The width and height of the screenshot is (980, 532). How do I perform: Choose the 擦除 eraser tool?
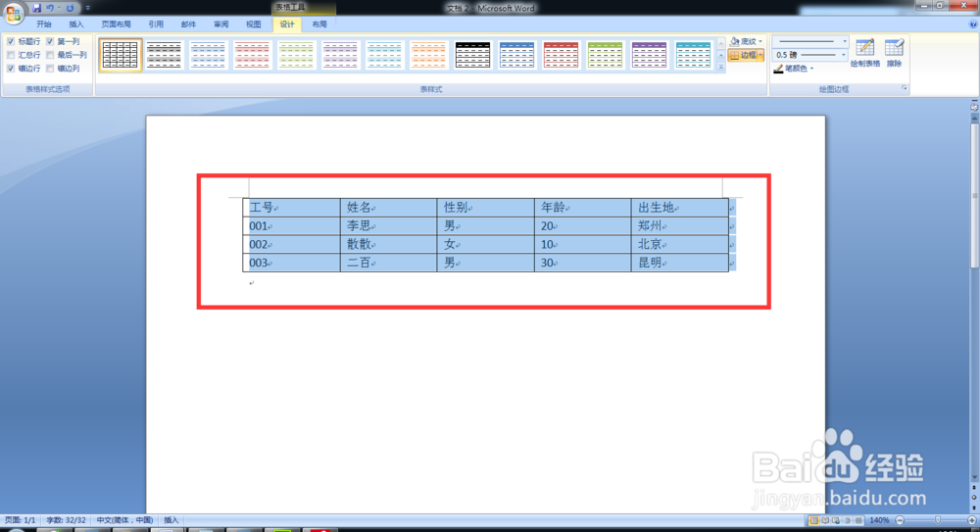pyautogui.click(x=895, y=53)
